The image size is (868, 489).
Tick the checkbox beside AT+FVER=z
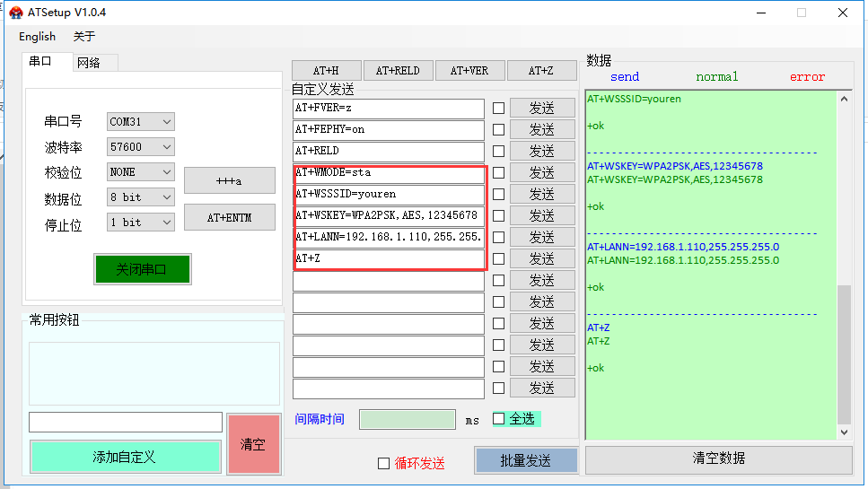click(498, 108)
